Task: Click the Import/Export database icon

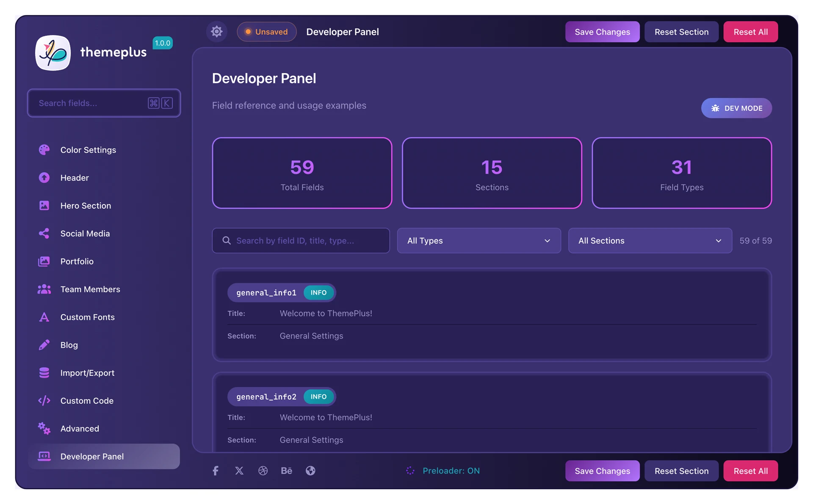Action: click(x=44, y=372)
